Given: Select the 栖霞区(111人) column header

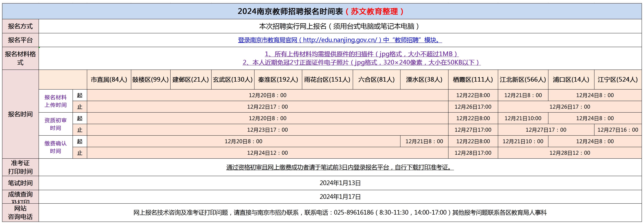Looking at the screenshot, I should [473, 80].
